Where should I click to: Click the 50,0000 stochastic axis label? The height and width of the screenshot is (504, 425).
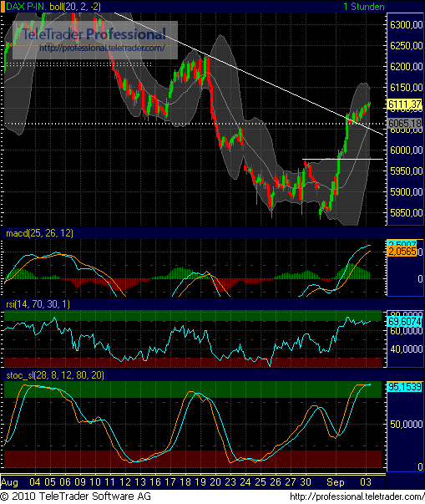point(406,425)
